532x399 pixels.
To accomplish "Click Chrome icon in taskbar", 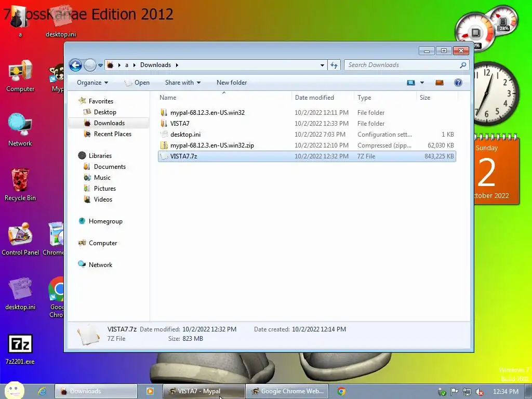I will 341,391.
